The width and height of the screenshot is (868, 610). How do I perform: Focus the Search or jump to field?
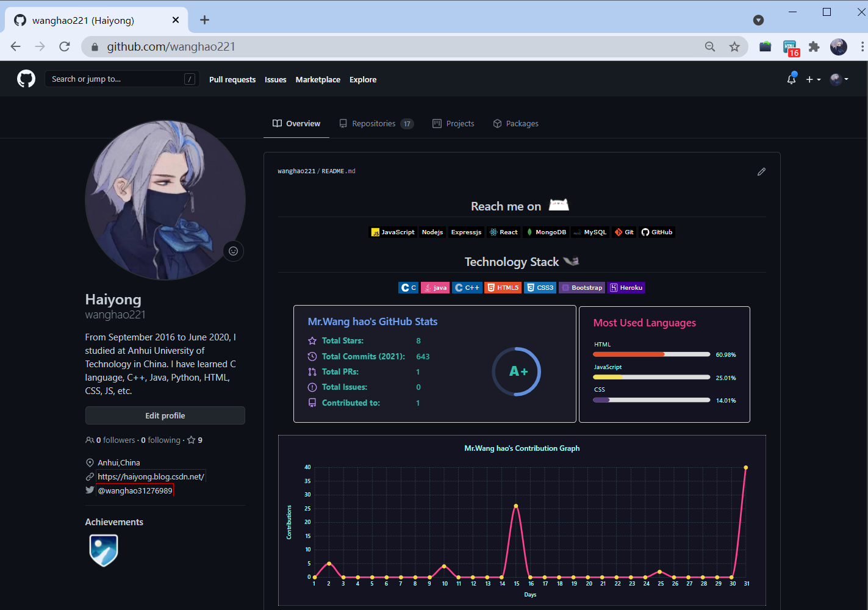click(x=122, y=79)
